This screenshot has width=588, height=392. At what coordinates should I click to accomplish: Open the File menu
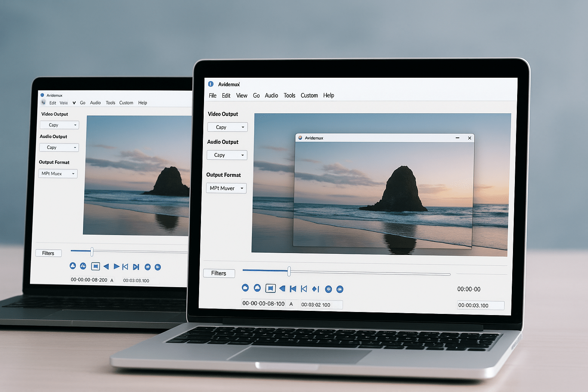click(212, 95)
